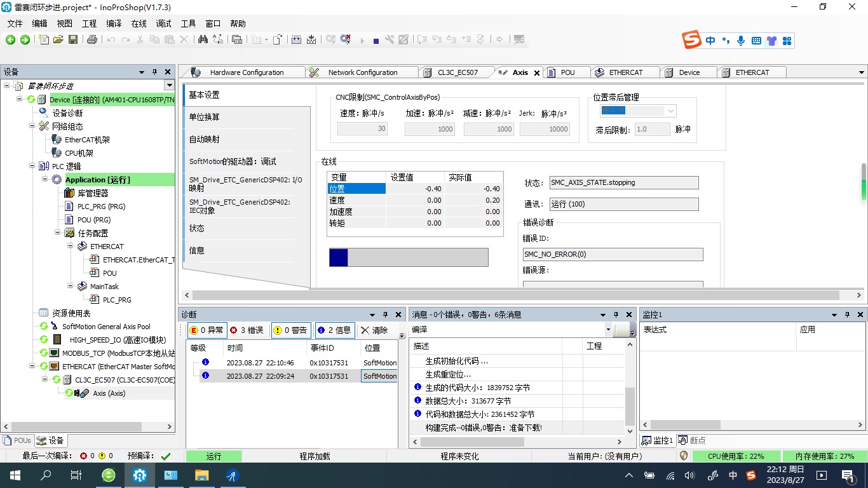
Task: Switch to Network Configuration tab
Action: coord(362,72)
